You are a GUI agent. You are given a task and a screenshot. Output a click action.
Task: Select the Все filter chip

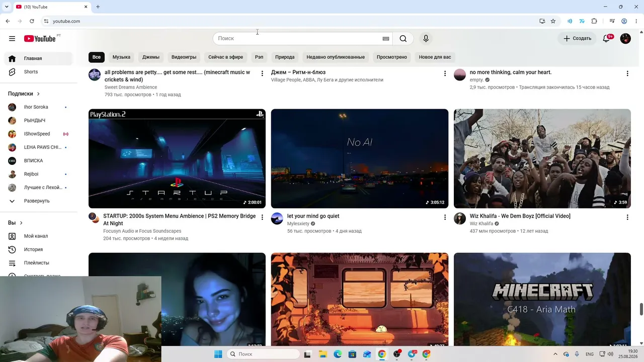click(97, 57)
